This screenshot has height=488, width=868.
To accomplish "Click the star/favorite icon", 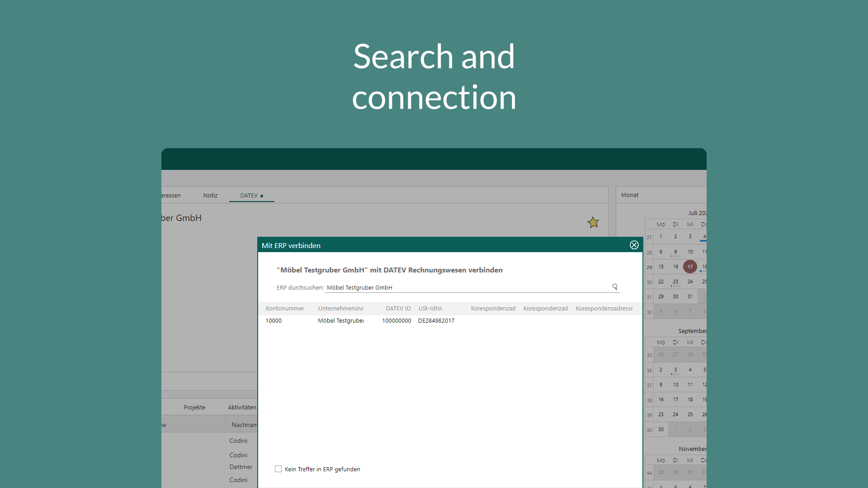I will coord(593,222).
